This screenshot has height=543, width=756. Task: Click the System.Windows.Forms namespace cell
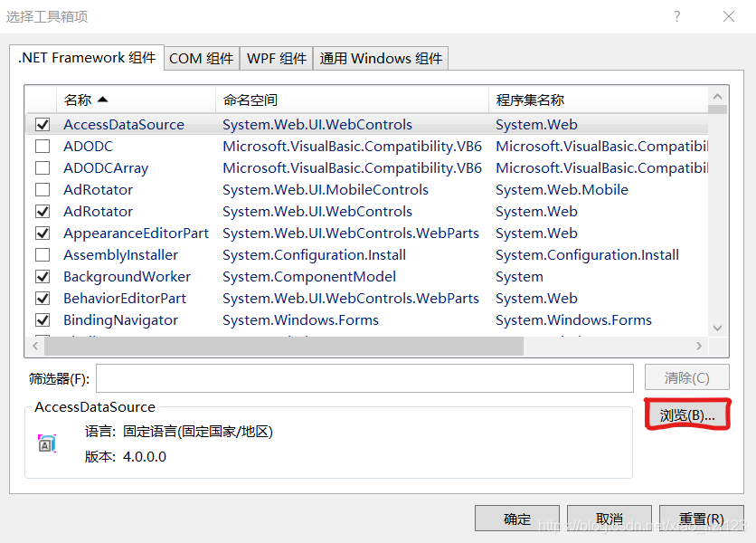(x=301, y=320)
